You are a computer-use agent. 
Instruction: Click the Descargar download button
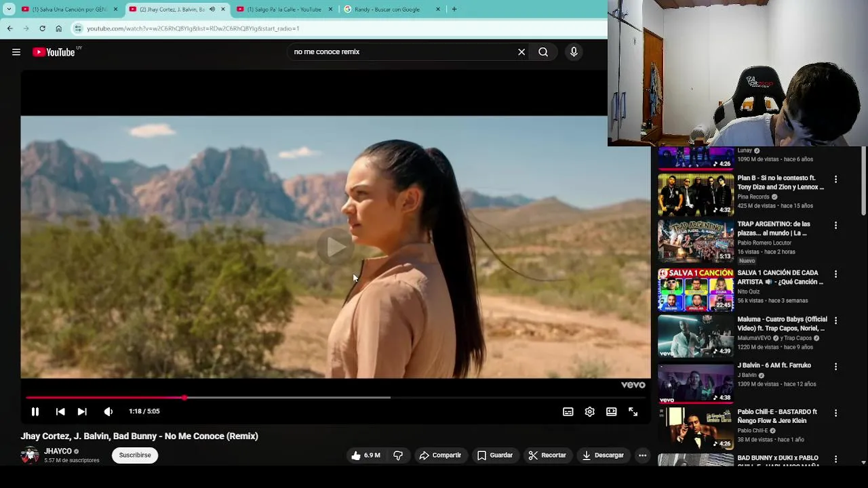(603, 455)
